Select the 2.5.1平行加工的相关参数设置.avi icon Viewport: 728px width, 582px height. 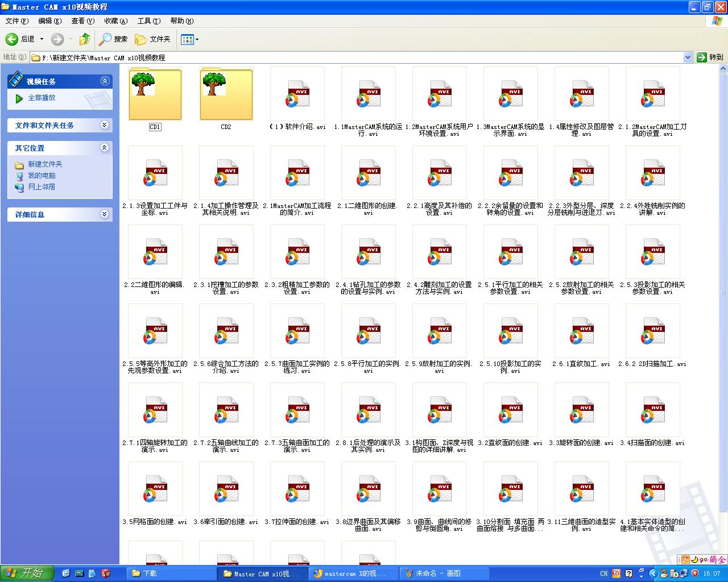pos(511,252)
